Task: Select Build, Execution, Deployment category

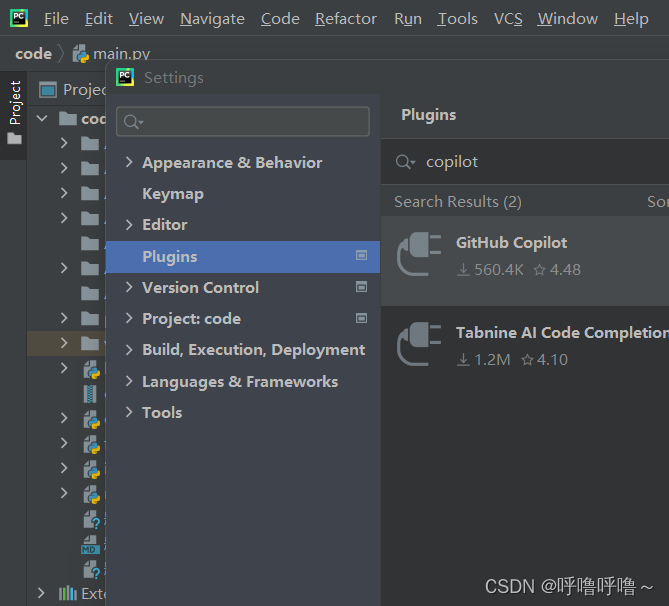Action: pyautogui.click(x=253, y=350)
